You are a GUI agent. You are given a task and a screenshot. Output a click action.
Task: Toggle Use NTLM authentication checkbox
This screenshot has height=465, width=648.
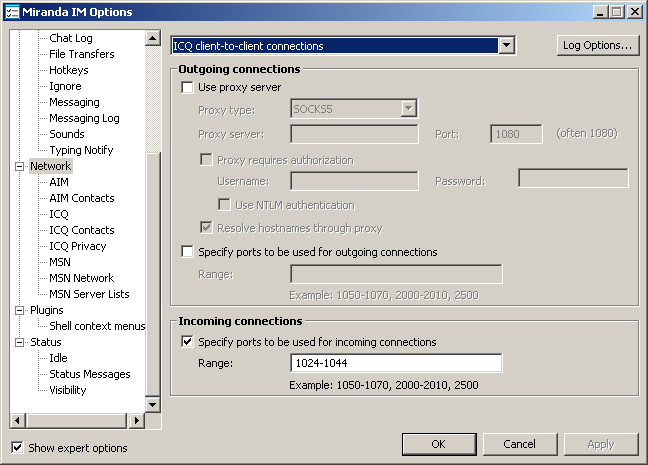[224, 205]
